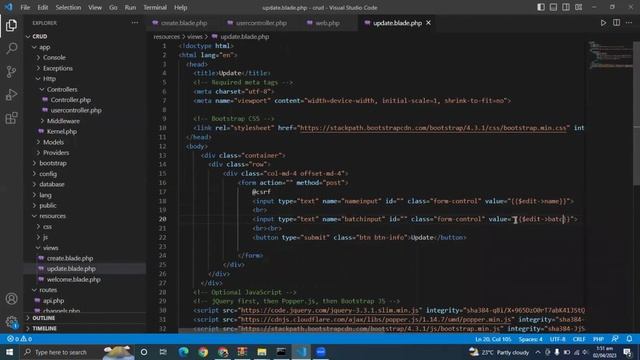Close the update.blade.php tab
Viewport: 640px width, 360px height.
tap(428, 23)
